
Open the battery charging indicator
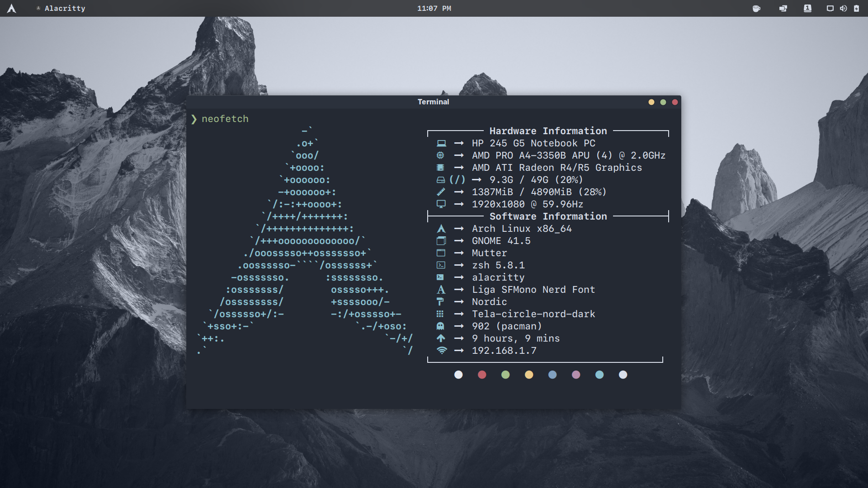(856, 8)
